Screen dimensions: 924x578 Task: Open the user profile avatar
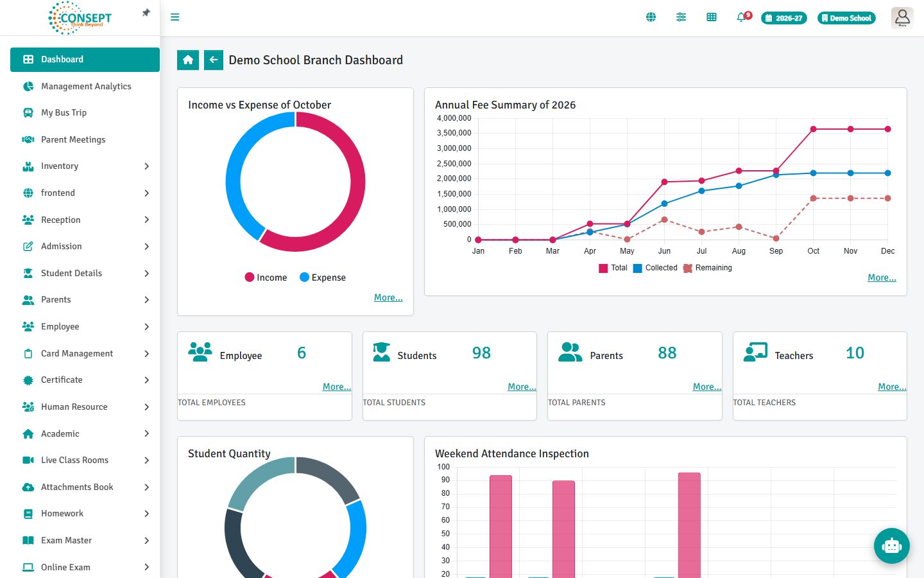click(x=902, y=17)
